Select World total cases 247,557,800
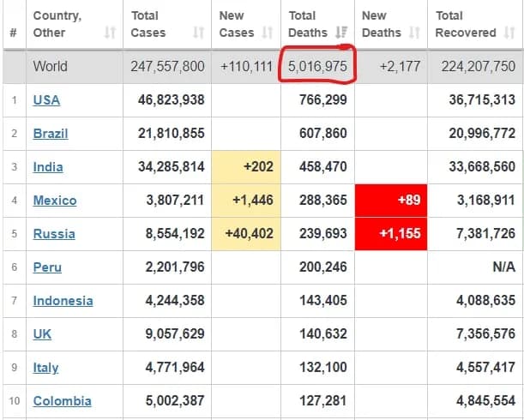Screen dimensions: 524x420 (x=167, y=66)
